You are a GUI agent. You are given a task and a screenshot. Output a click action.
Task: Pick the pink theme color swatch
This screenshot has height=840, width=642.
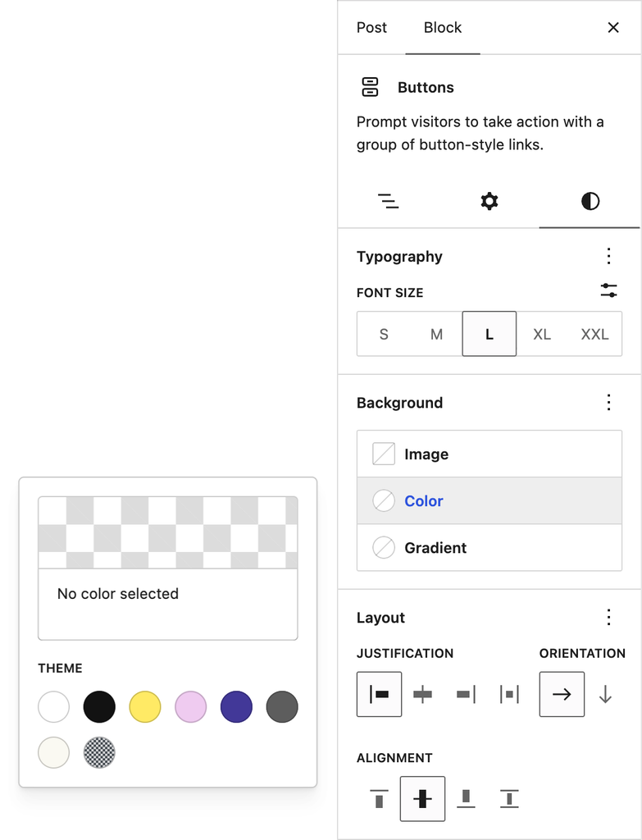click(x=190, y=706)
